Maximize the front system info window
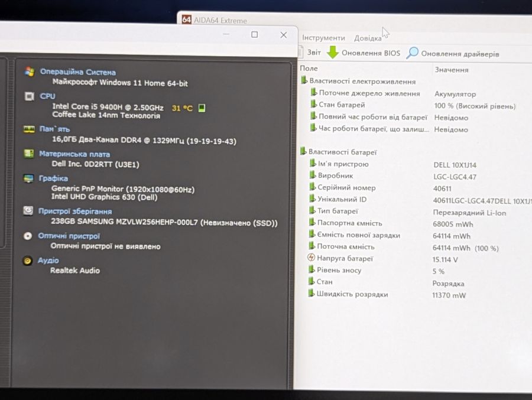This screenshot has width=532, height=400. click(254, 35)
